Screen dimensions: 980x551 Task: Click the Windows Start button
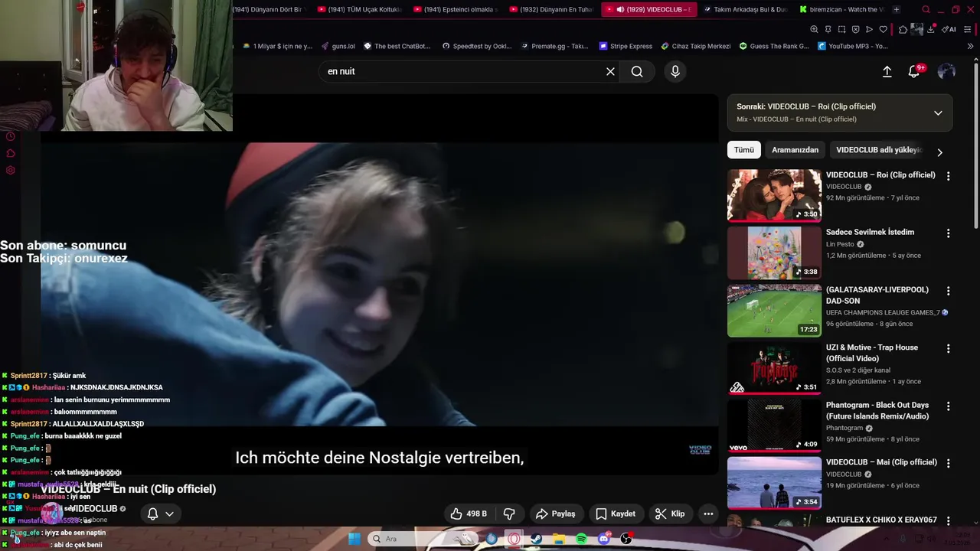pos(354,539)
